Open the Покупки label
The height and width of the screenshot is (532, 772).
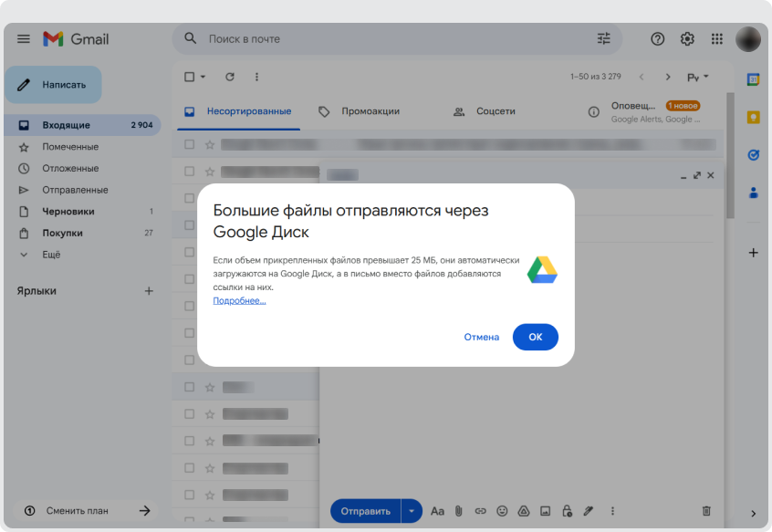[83, 233]
